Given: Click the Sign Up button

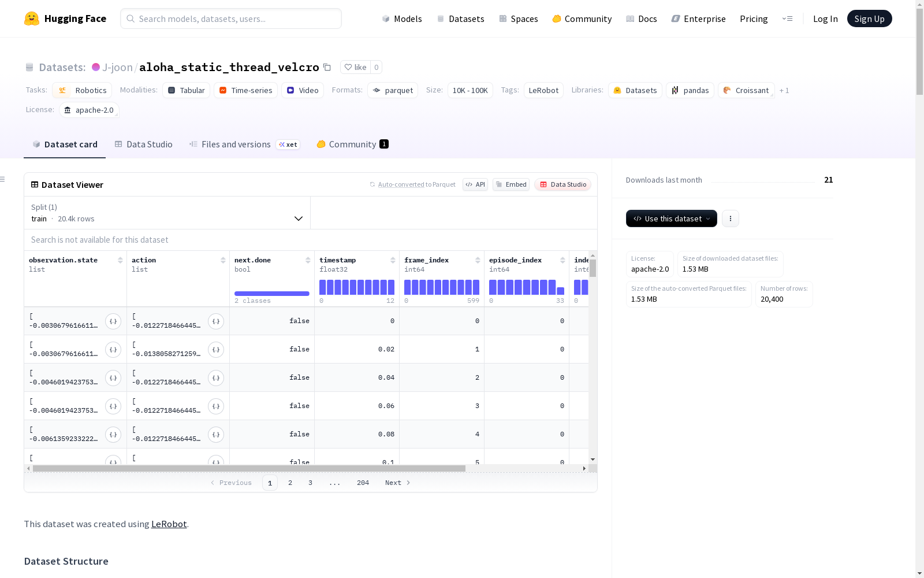Looking at the screenshot, I should tap(869, 18).
